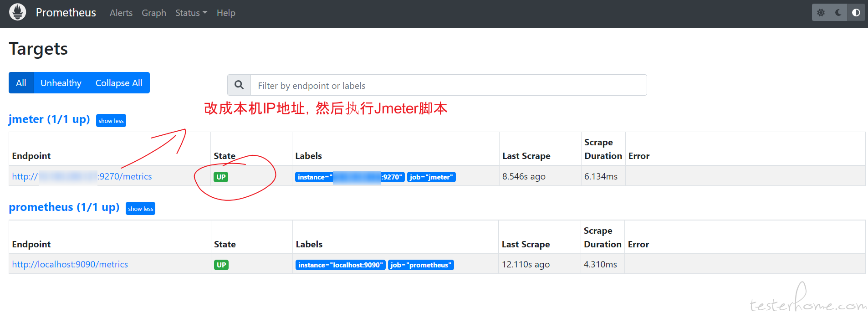The height and width of the screenshot is (323, 868).
Task: Click the Endpoint column header in jmeter table
Action: (x=31, y=156)
